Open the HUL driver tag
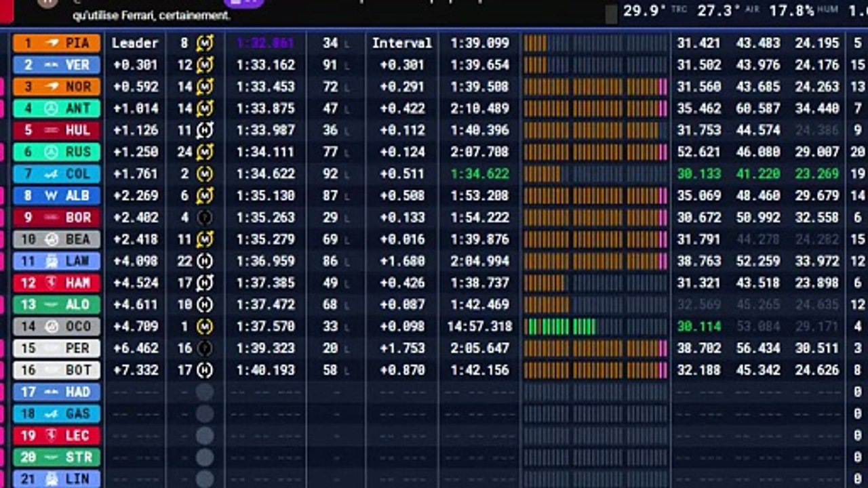Image resolution: width=868 pixels, height=488 pixels. pos(56,130)
